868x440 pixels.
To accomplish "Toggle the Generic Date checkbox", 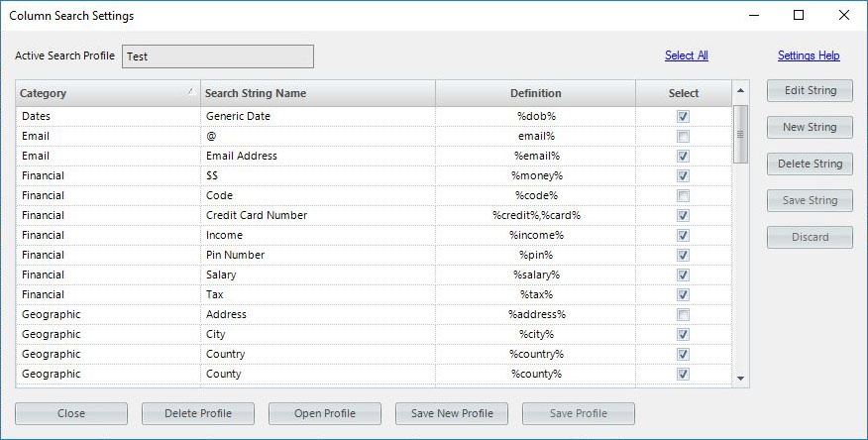I will 684,116.
